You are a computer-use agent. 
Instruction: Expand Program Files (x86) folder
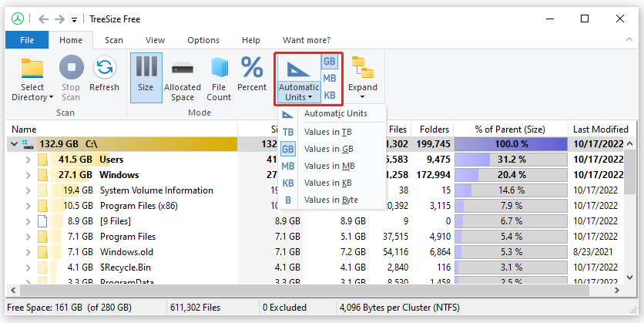click(x=28, y=206)
